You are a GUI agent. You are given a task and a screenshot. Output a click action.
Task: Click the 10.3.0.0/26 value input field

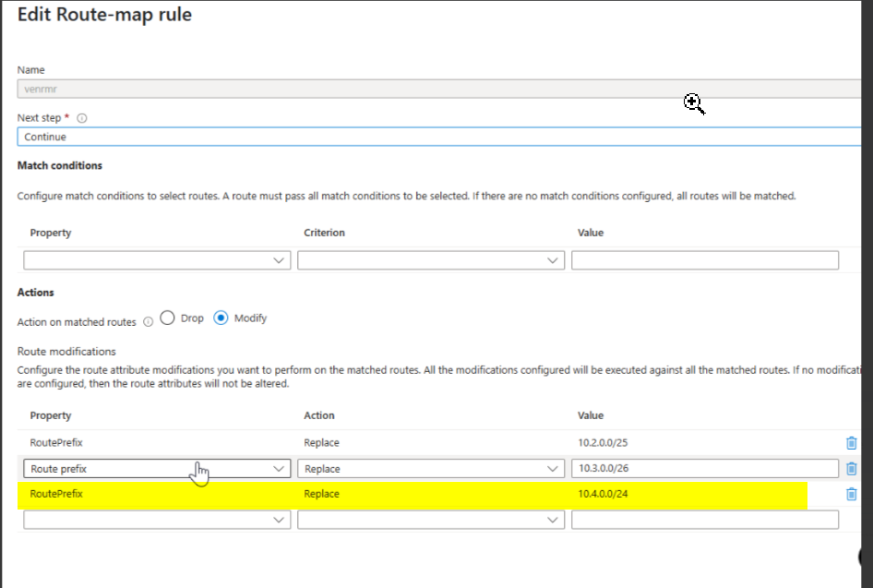[705, 468]
